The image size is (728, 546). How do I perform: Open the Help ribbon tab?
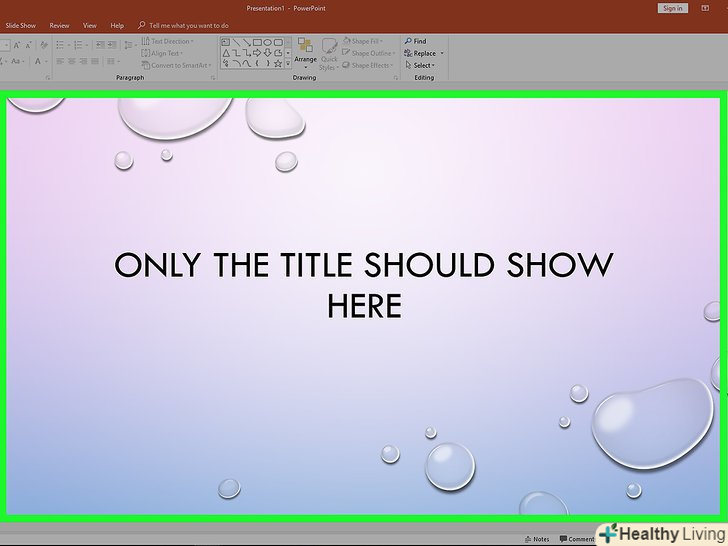point(117,26)
